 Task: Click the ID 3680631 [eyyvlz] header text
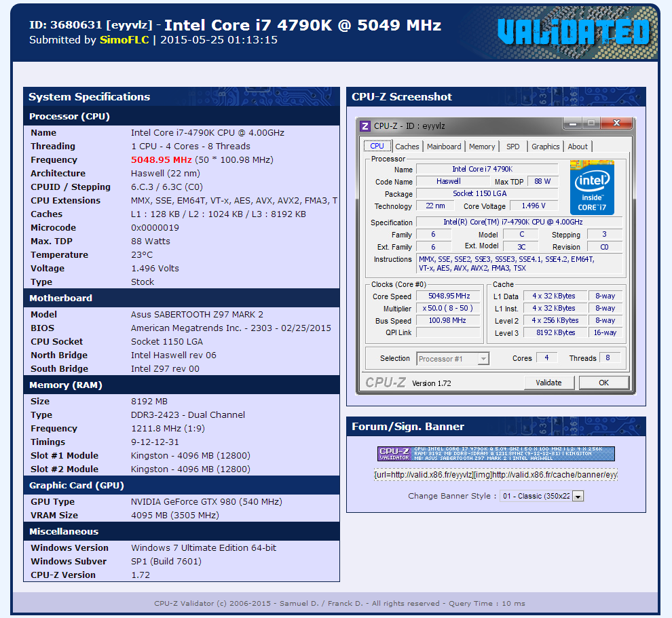coord(90,25)
